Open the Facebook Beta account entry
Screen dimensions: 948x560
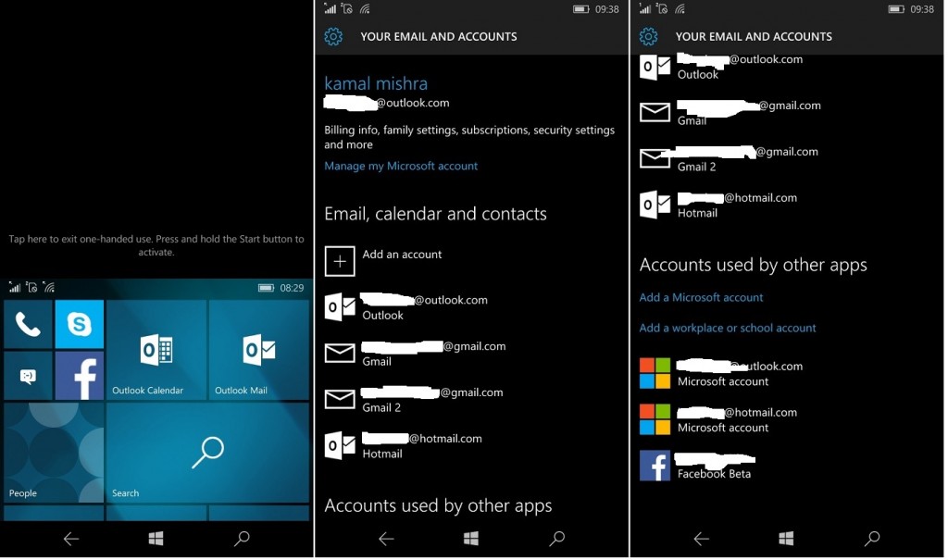pyautogui.click(x=698, y=466)
